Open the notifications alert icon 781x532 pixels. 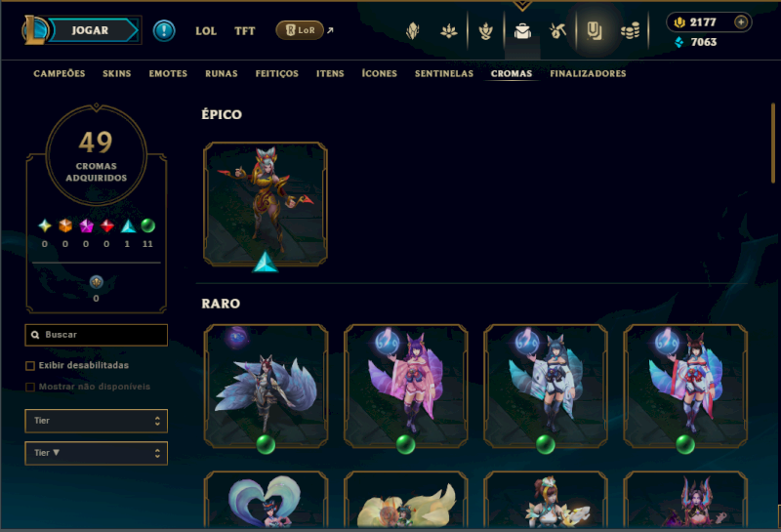pyautogui.click(x=163, y=31)
